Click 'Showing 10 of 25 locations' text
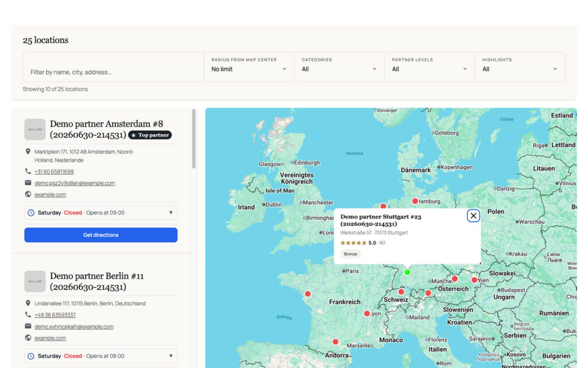Viewport: 588px width, 368px height. pos(55,89)
